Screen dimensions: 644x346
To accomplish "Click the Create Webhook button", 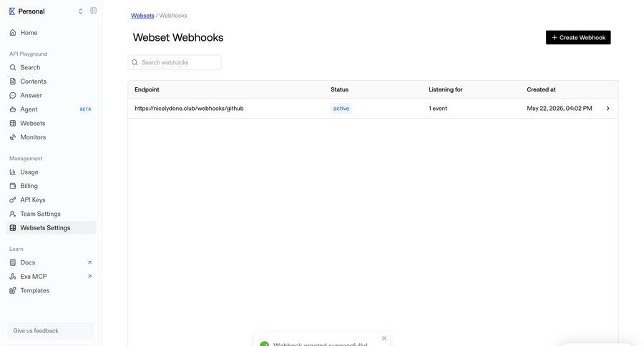I will [x=578, y=37].
